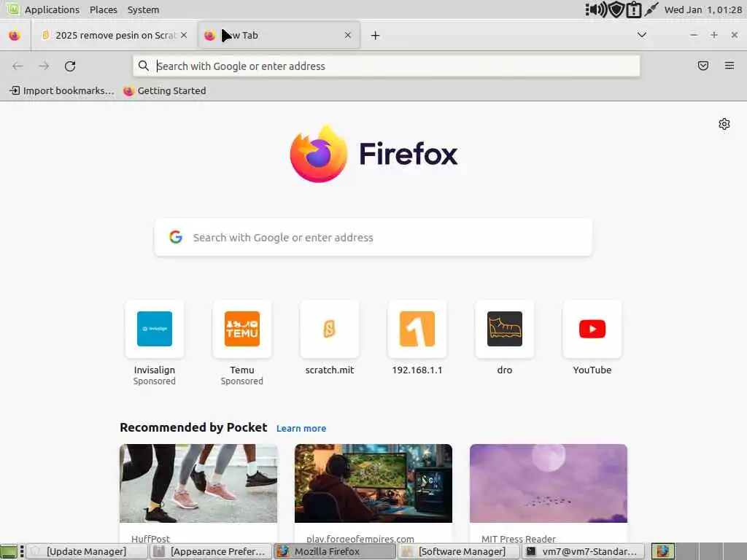
Task: Click the clock showing Wed Jan 1
Action: pos(703,9)
